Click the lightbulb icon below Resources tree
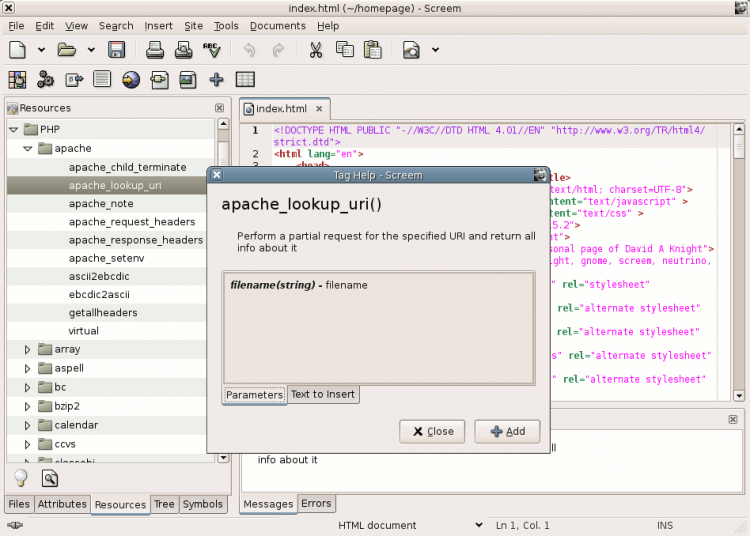750x536 pixels. (19, 478)
